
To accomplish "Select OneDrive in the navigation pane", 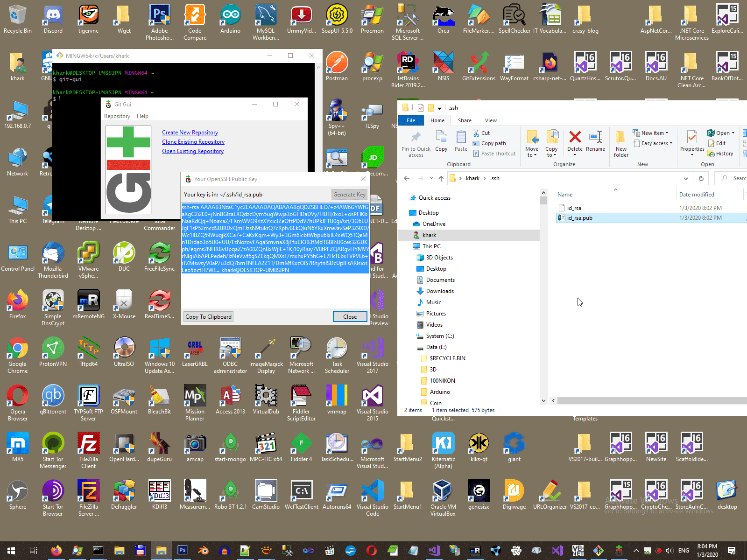I will click(434, 224).
